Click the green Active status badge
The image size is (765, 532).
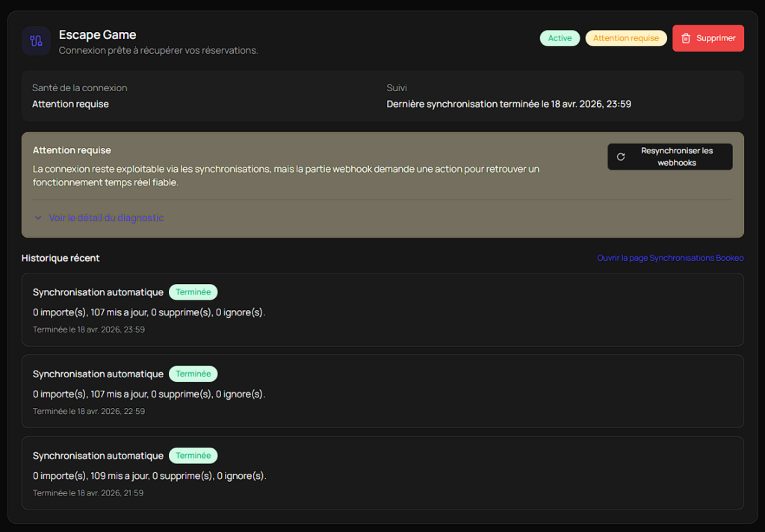[x=560, y=38]
